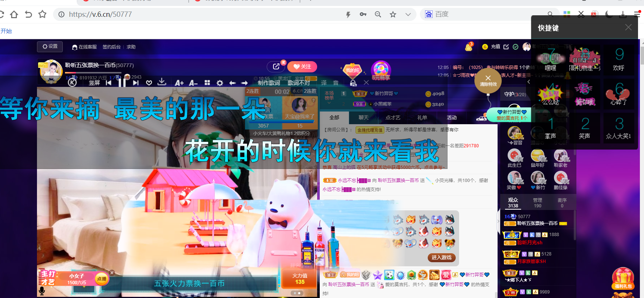Image resolution: width=644 pixels, height=298 pixels.
Task: Increase lyrics font size with A+
Action: (x=179, y=83)
